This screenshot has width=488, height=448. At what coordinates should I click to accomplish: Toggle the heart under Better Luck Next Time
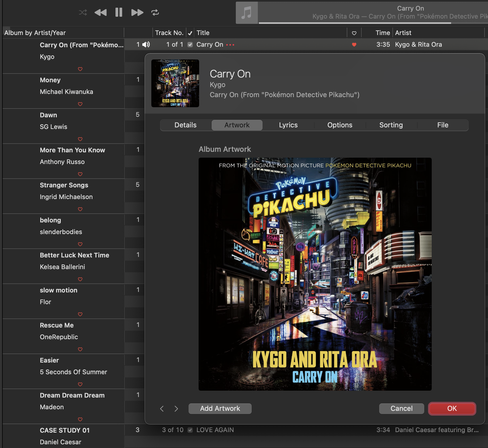pos(80,279)
